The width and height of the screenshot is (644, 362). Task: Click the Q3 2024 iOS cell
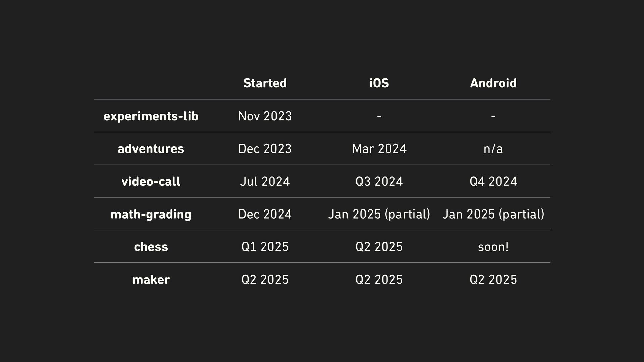coord(379,181)
